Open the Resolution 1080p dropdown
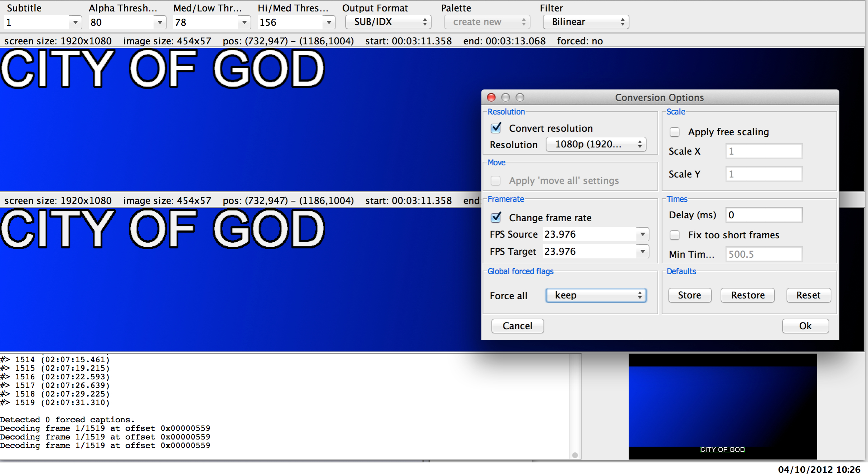The width and height of the screenshot is (868, 476). point(596,144)
